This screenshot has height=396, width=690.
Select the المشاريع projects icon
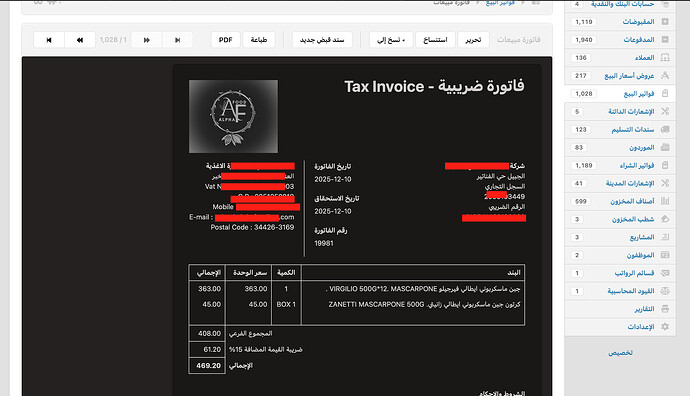pos(665,237)
